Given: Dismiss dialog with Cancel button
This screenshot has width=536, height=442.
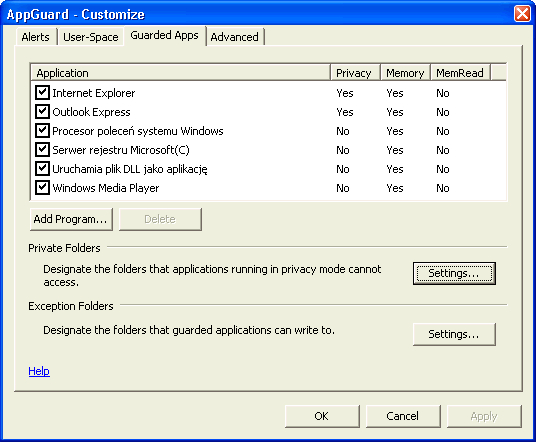Looking at the screenshot, I should pyautogui.click(x=403, y=416).
